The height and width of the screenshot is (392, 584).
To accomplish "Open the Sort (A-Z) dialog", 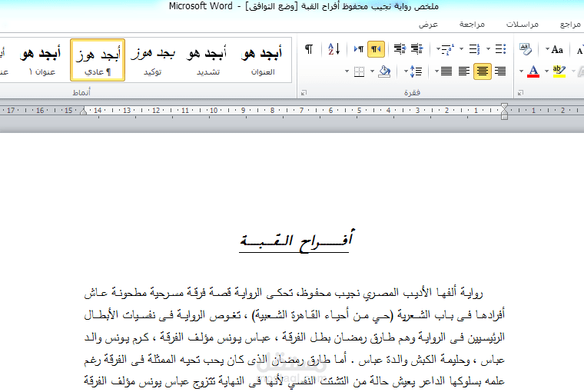I will (334, 49).
